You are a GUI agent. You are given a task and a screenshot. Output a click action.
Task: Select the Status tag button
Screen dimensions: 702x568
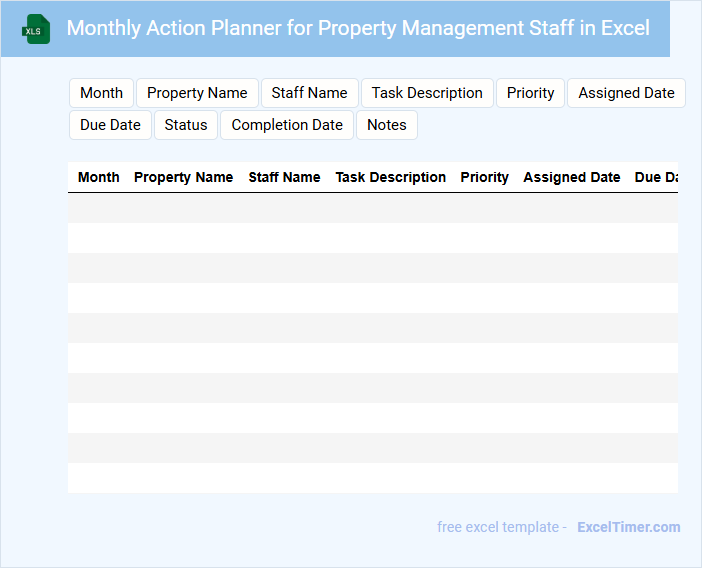coord(186,125)
